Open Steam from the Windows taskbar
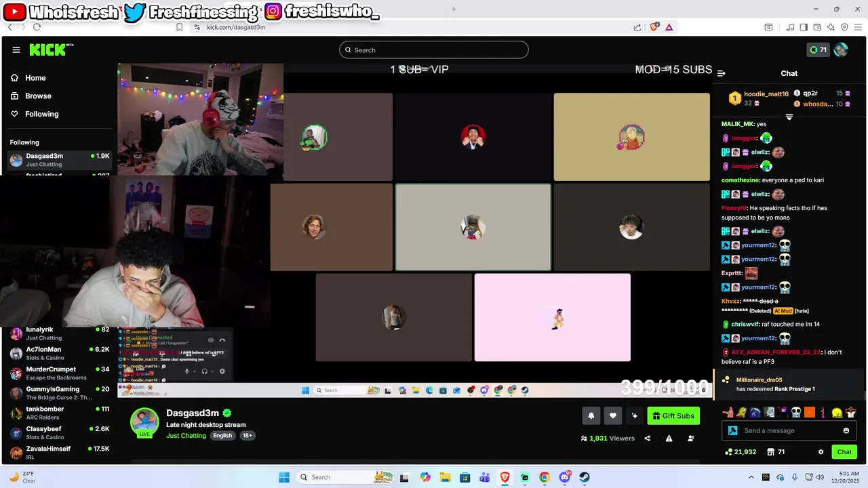 (x=584, y=477)
